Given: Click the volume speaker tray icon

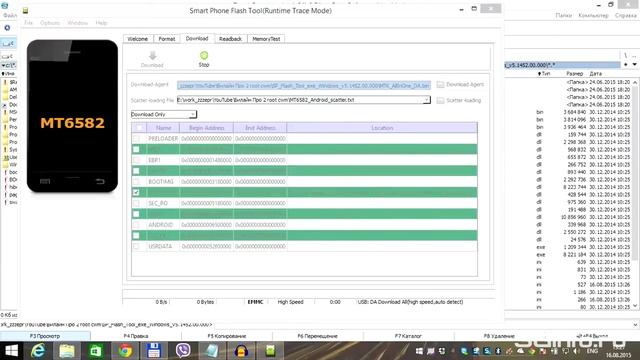Looking at the screenshot, I should (576, 351).
